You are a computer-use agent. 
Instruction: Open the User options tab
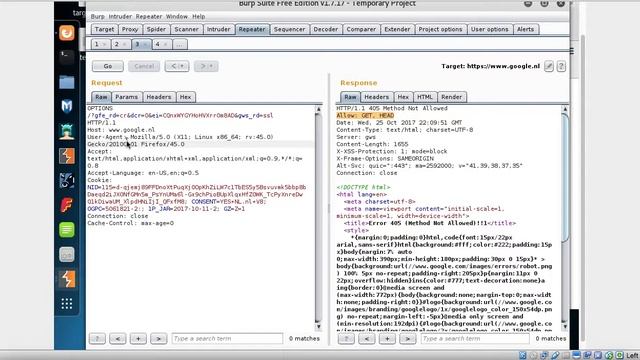click(x=490, y=29)
